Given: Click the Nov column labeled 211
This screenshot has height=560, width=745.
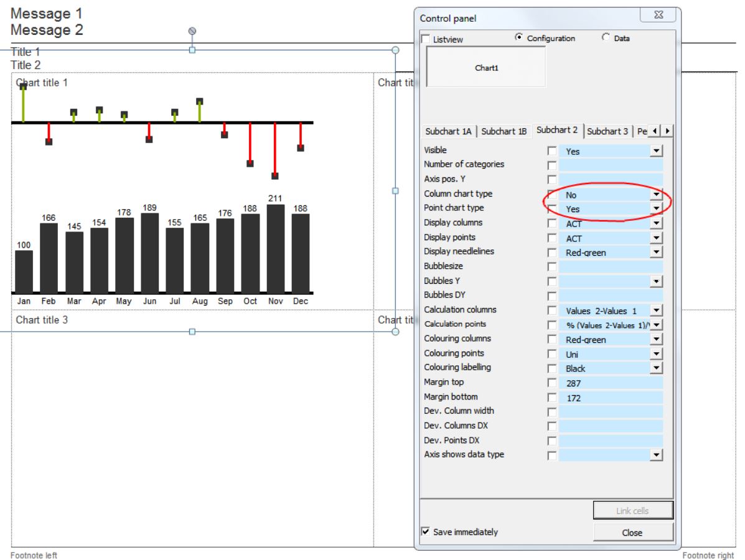Looking at the screenshot, I should (276, 248).
